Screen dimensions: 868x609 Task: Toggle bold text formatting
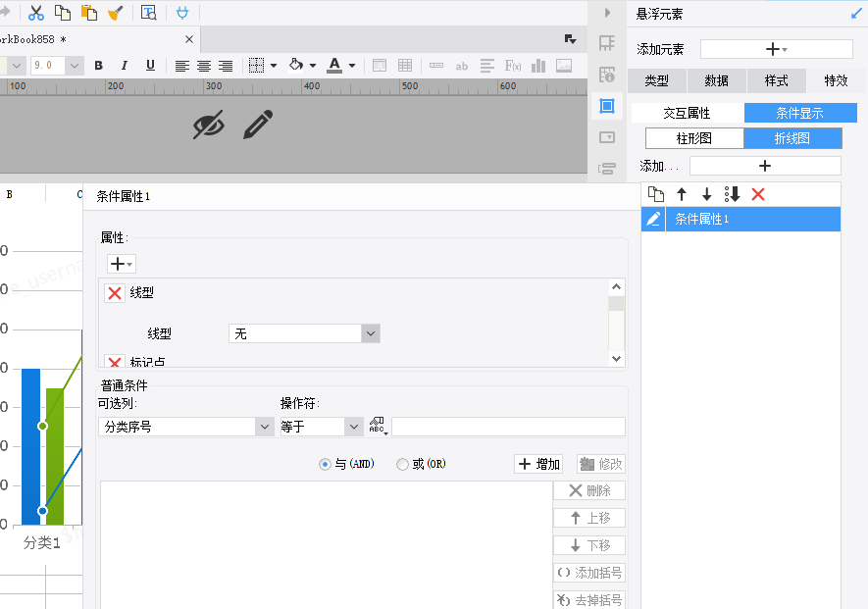click(98, 66)
